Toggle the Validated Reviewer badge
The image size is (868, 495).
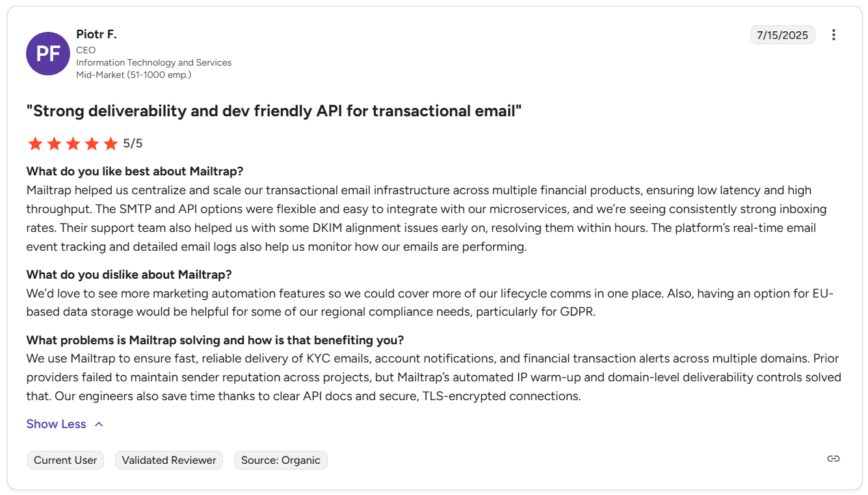pos(168,460)
